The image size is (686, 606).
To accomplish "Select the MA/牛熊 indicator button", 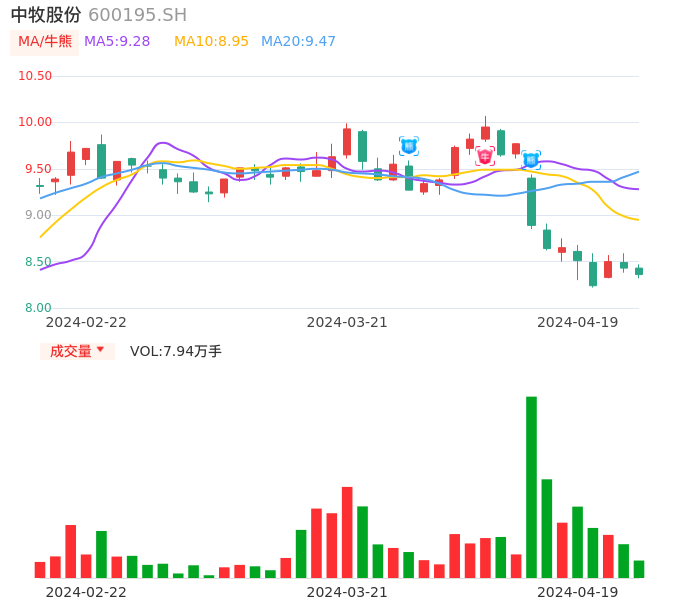I will click(45, 42).
